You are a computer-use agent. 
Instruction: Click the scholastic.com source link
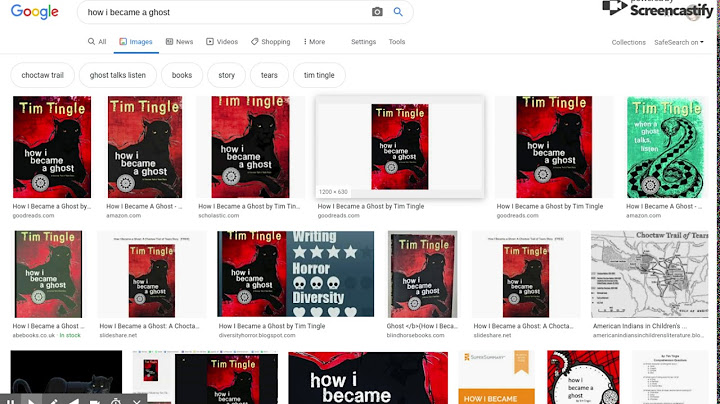219,215
